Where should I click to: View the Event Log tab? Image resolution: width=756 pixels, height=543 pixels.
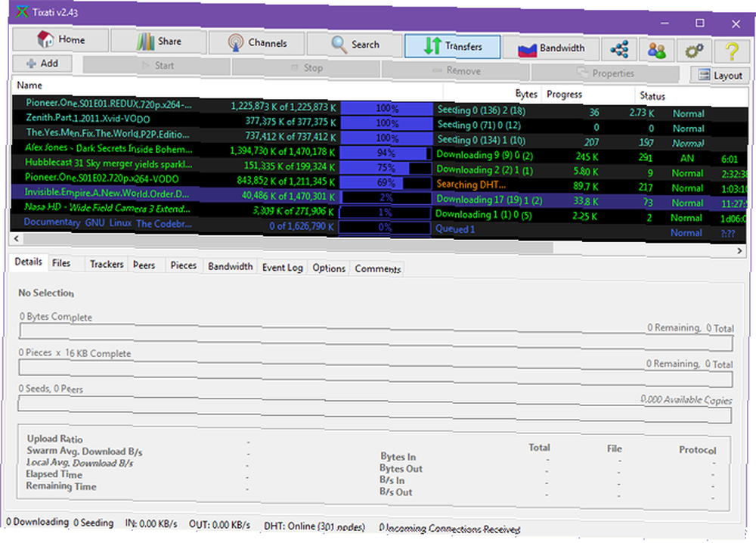(x=283, y=268)
